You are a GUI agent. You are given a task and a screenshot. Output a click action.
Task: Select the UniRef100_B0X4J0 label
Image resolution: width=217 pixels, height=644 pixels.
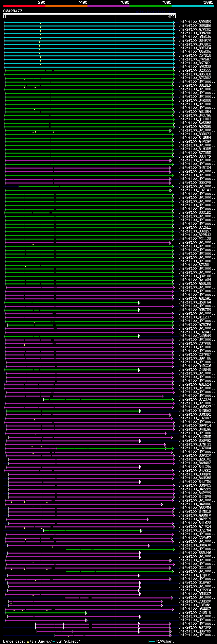point(195,545)
